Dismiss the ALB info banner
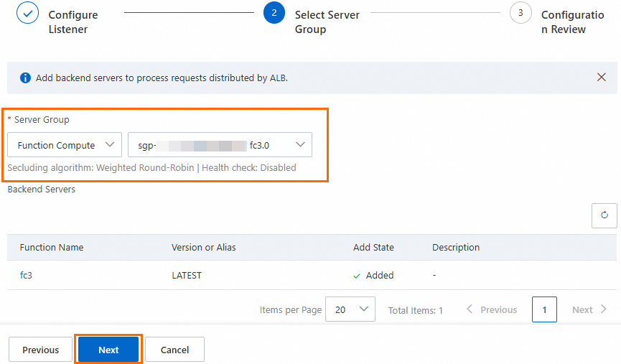The image size is (621, 364). (602, 78)
